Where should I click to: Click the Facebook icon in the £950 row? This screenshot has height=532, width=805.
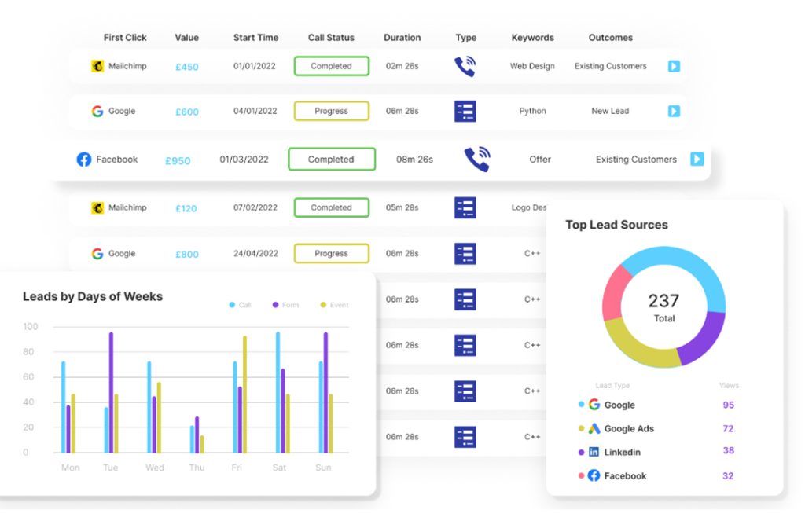pos(84,160)
